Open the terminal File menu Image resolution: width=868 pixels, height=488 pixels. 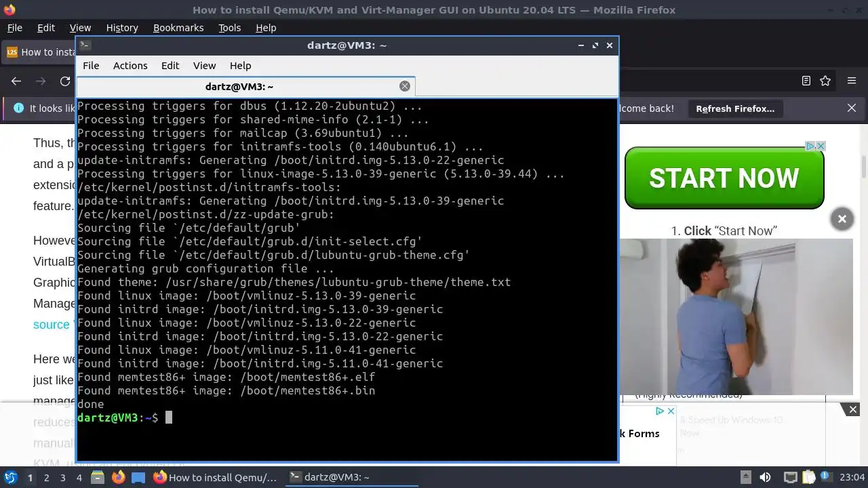point(91,66)
